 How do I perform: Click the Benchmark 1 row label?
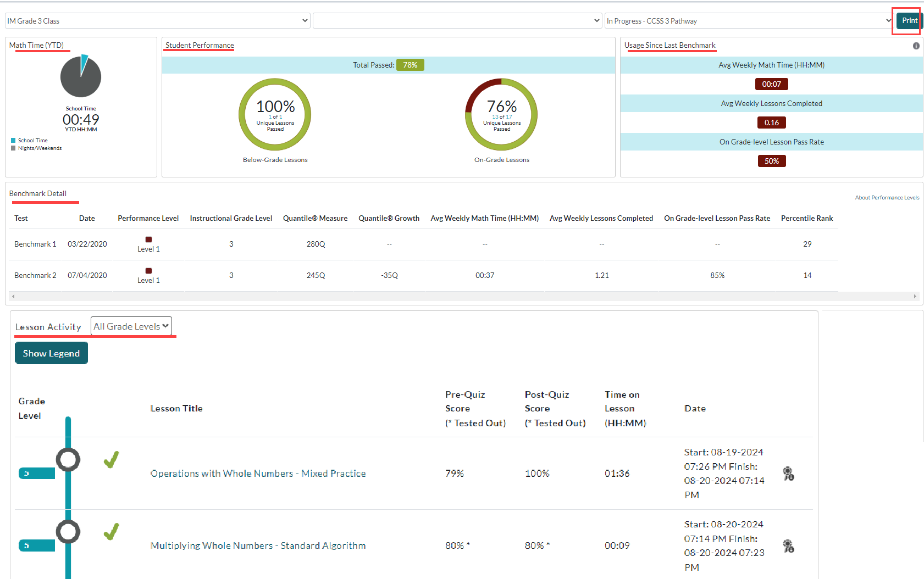point(35,244)
